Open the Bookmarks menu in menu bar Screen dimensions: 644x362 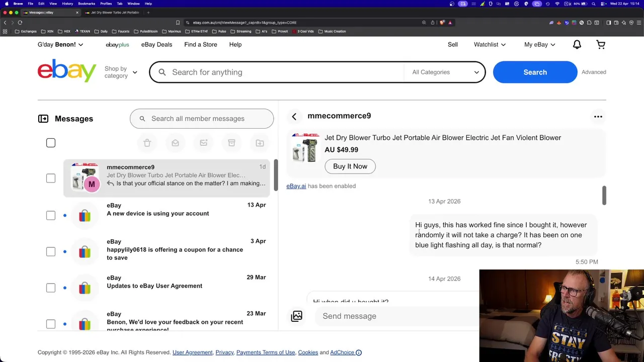click(87, 4)
